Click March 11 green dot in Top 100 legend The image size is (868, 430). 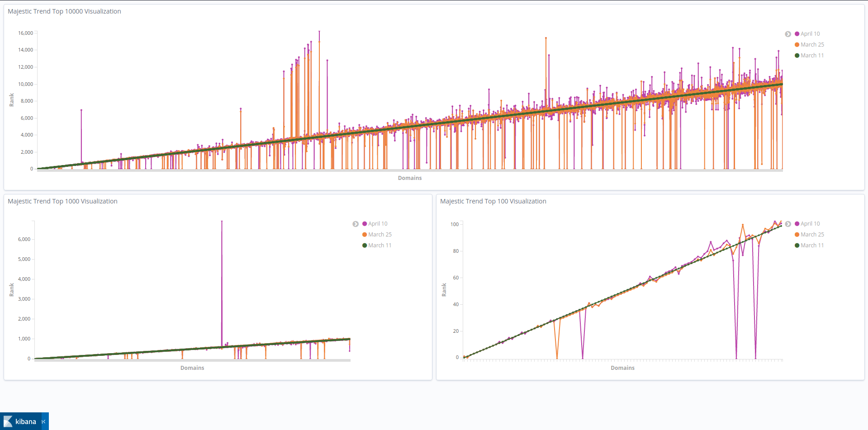click(x=797, y=246)
